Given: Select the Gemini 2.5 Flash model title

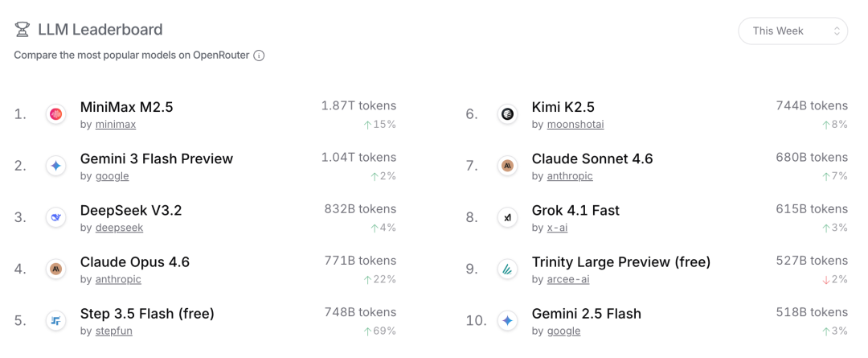Looking at the screenshot, I should coord(586,313).
